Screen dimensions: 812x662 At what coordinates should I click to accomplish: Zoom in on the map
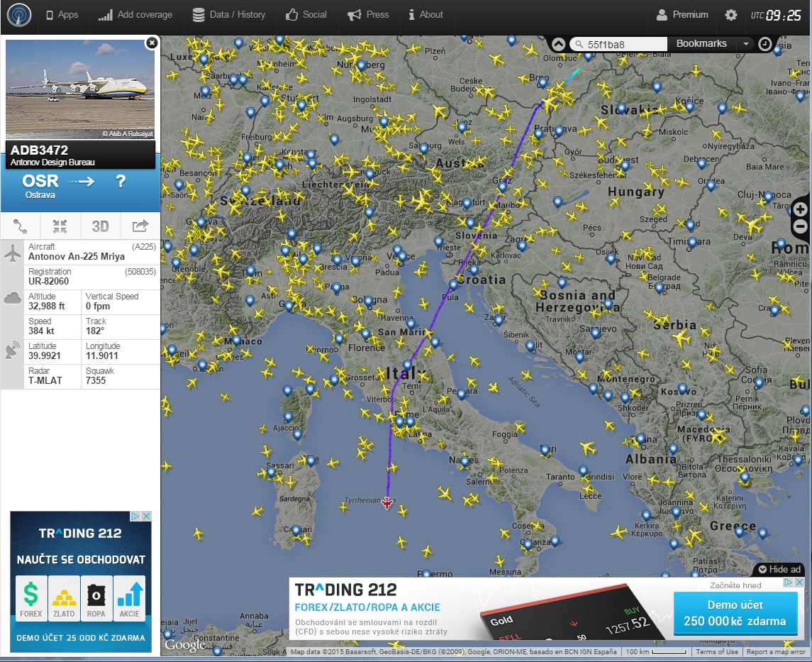pos(801,209)
